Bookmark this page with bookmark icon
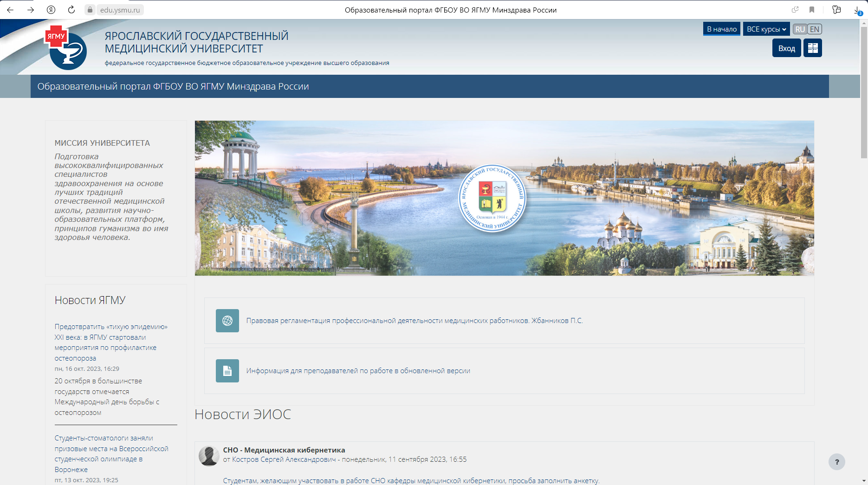Viewport: 868px width, 485px height. coord(812,10)
